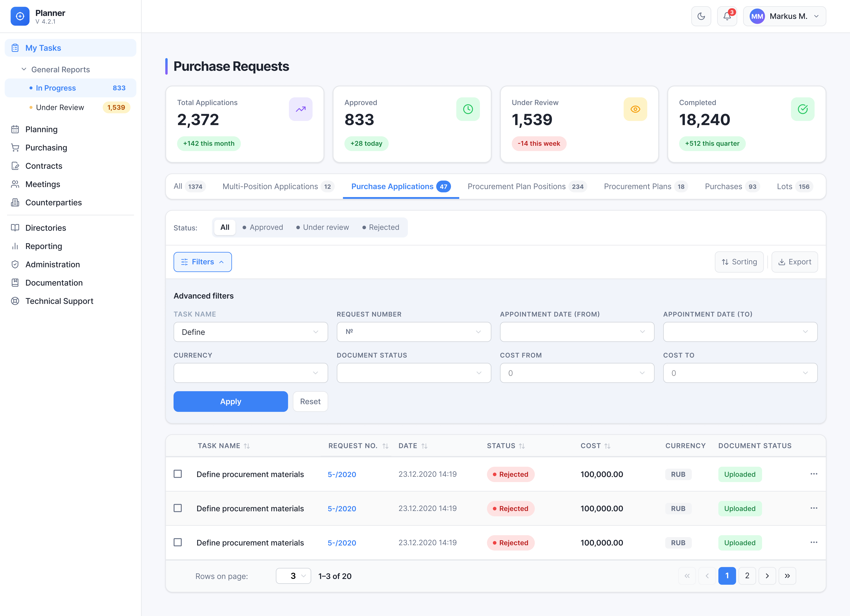The height and width of the screenshot is (616, 850).
Task: Click the Under Review eye icon
Action: click(x=635, y=109)
